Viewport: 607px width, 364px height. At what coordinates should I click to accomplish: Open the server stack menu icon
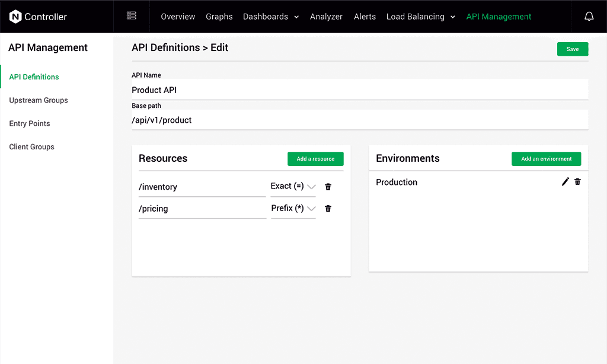132,16
